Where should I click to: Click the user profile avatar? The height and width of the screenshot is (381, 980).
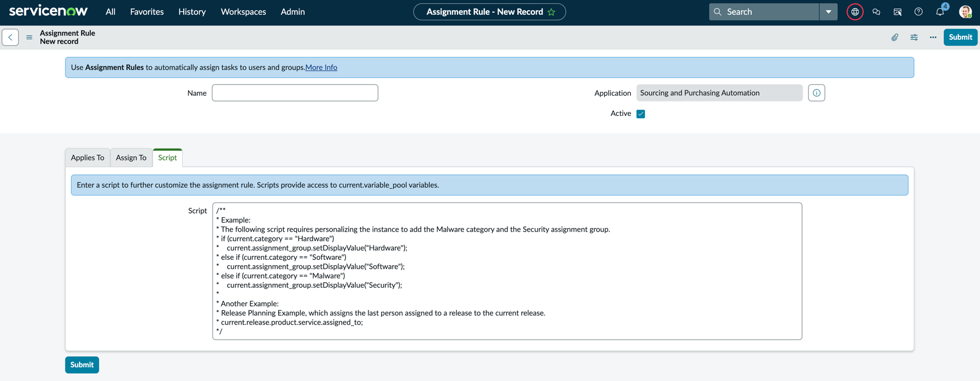[965, 12]
